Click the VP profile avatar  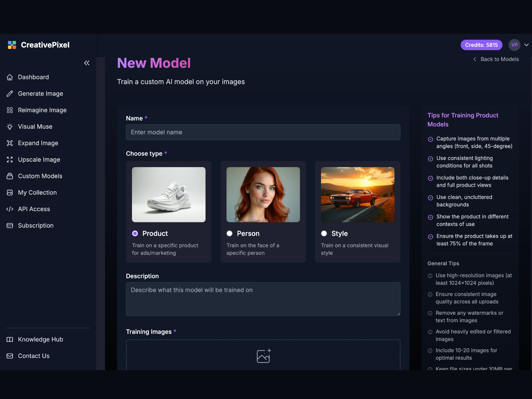[514, 45]
